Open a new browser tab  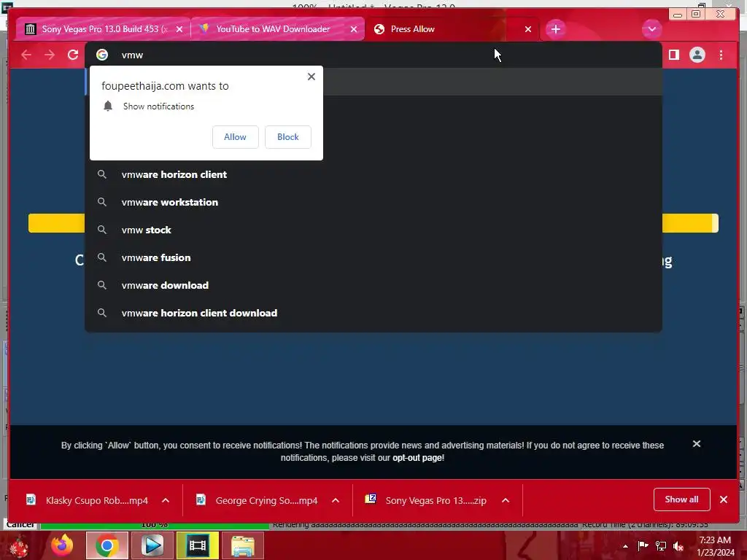pyautogui.click(x=555, y=29)
